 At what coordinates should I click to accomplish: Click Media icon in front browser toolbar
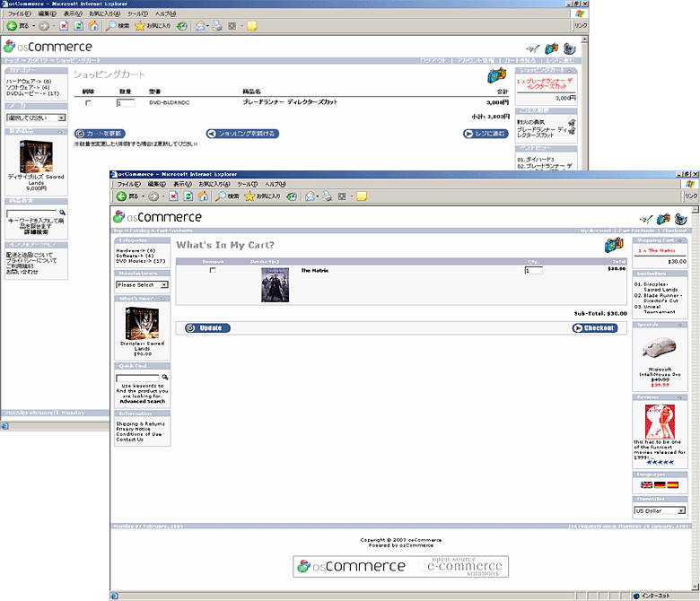292,196
